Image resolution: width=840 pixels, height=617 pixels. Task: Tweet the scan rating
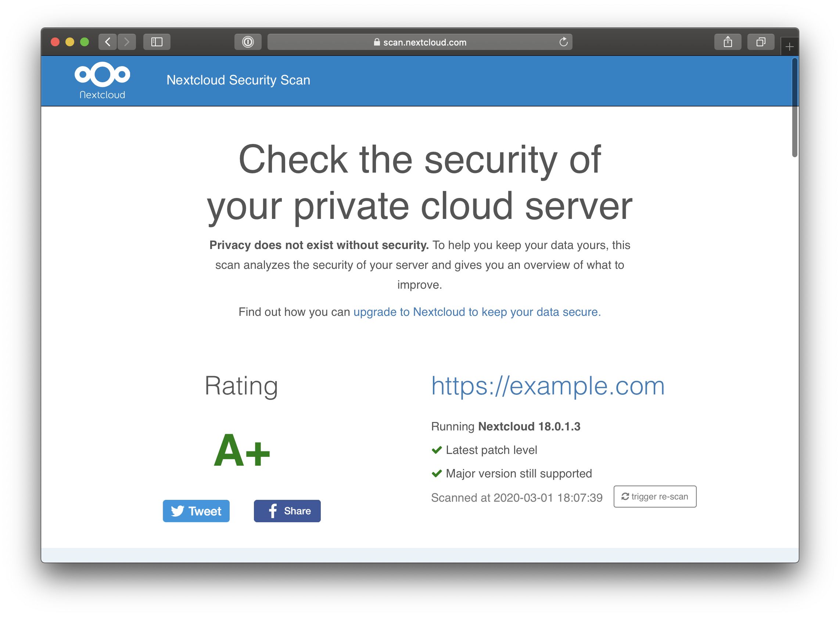[196, 510]
